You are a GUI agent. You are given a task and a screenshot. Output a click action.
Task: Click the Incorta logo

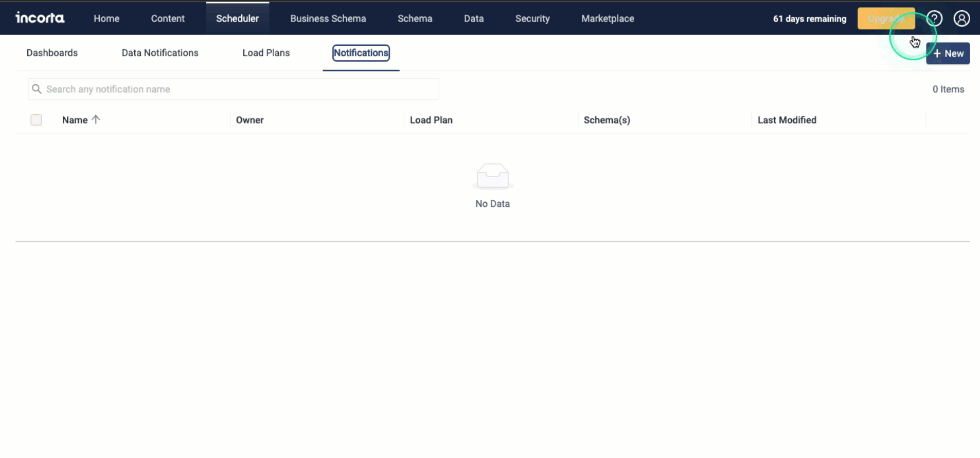[40, 18]
